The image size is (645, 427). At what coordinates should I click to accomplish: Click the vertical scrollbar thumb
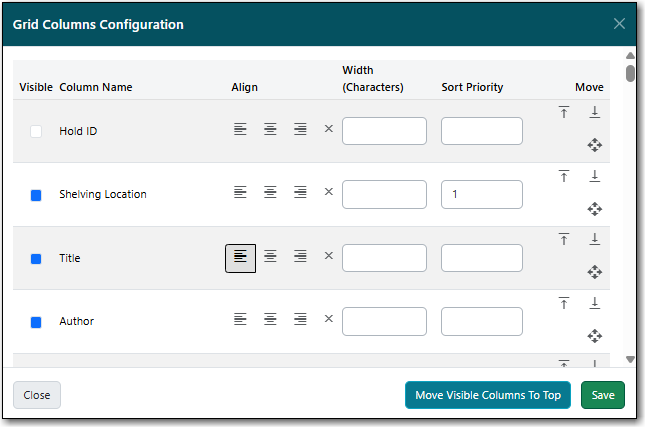(x=630, y=73)
